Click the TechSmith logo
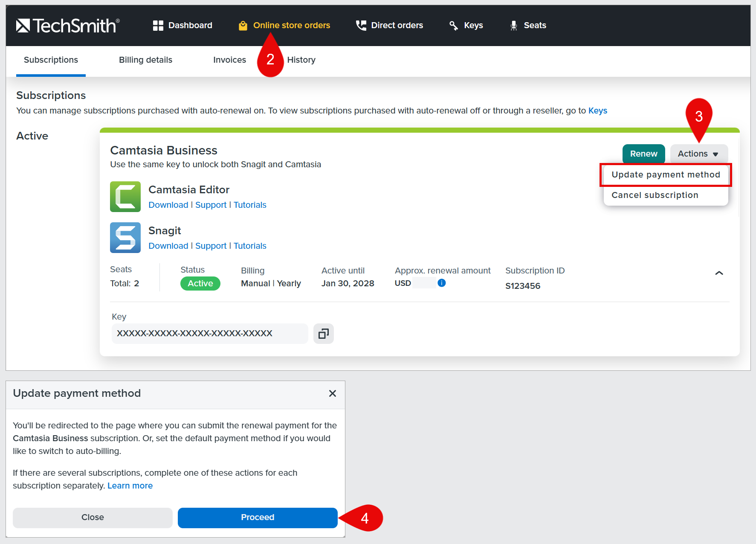The width and height of the screenshot is (756, 544). (x=68, y=26)
